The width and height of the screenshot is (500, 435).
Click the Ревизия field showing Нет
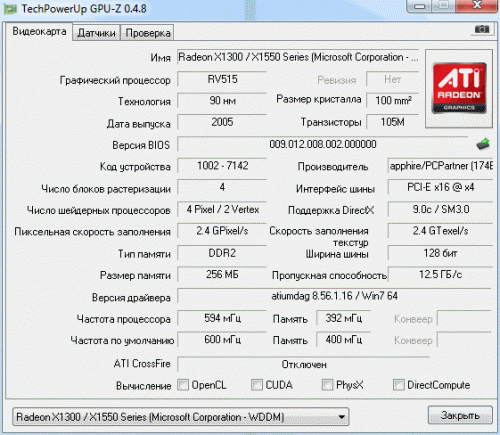click(393, 79)
